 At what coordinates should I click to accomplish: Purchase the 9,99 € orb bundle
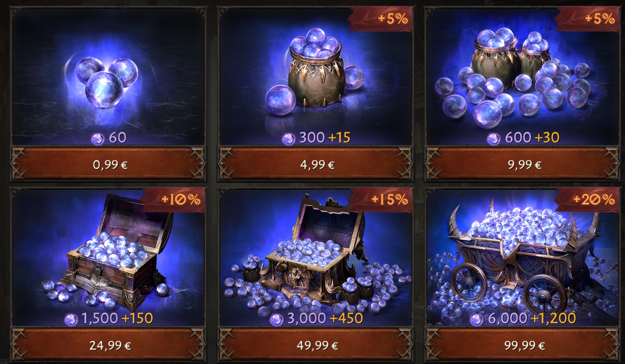[523, 164]
